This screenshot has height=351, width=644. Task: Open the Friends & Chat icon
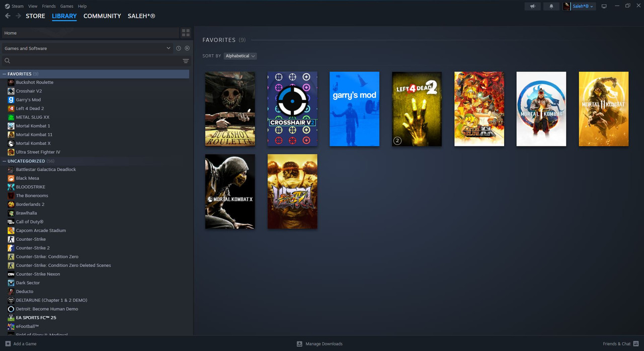[x=636, y=344]
